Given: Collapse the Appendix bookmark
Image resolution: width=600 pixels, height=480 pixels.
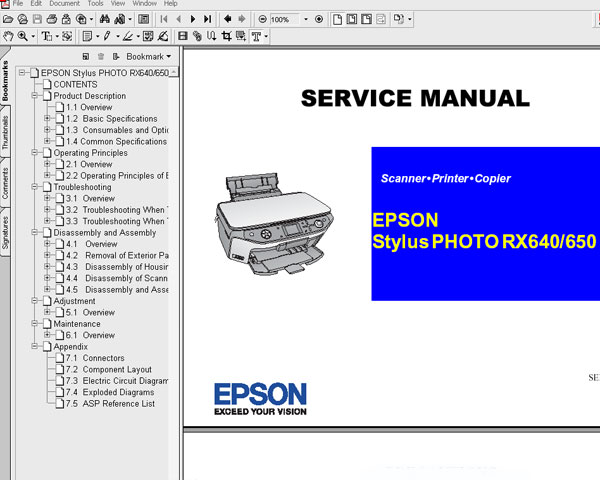Looking at the screenshot, I should point(34,346).
